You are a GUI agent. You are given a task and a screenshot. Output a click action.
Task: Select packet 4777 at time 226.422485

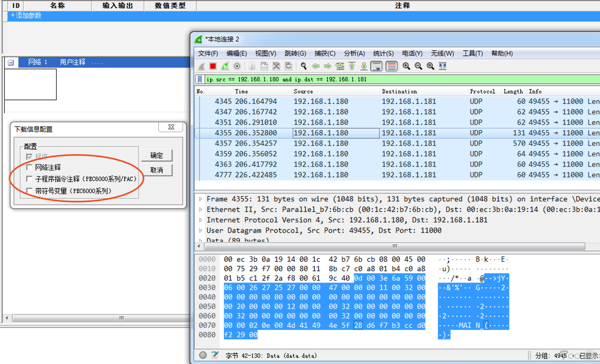tap(397, 175)
